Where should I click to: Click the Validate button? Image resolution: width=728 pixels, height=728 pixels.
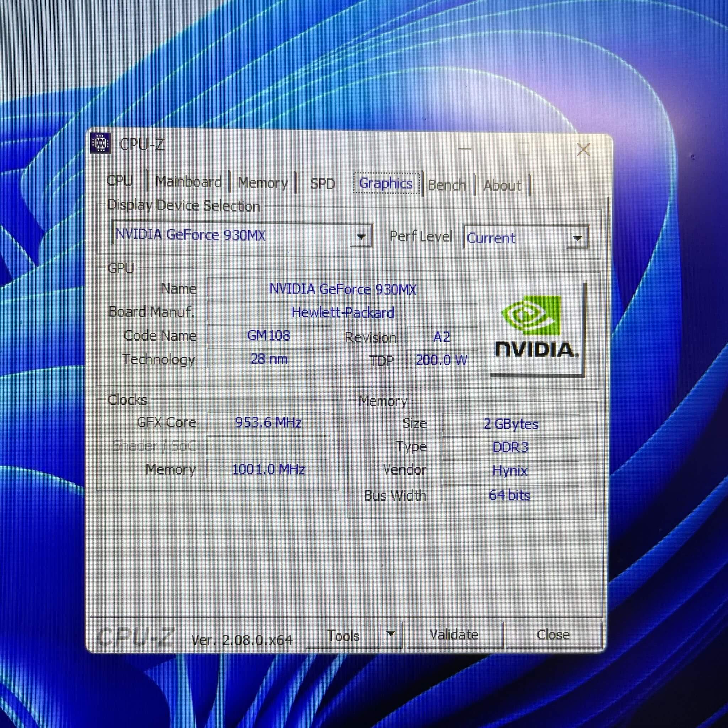point(454,635)
